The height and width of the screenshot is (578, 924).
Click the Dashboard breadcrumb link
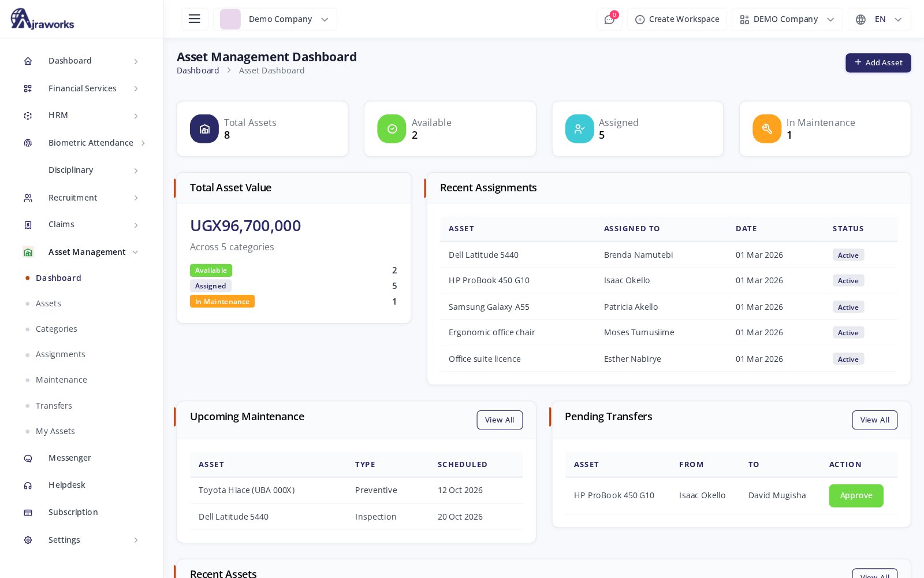(198, 71)
